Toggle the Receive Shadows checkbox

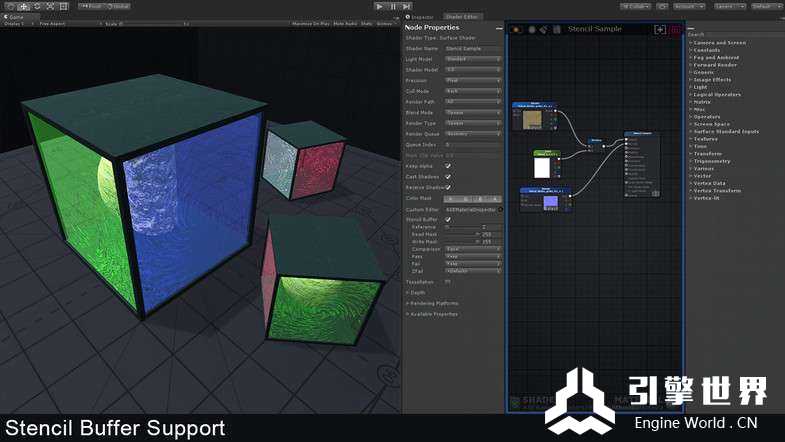(x=448, y=187)
